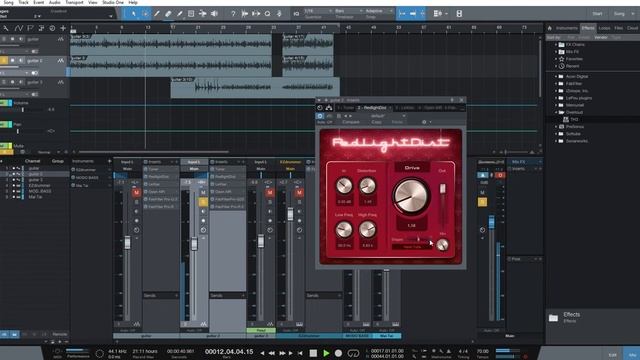The image size is (640, 360).
Task: Open the Transport menu
Action: click(x=74, y=2)
